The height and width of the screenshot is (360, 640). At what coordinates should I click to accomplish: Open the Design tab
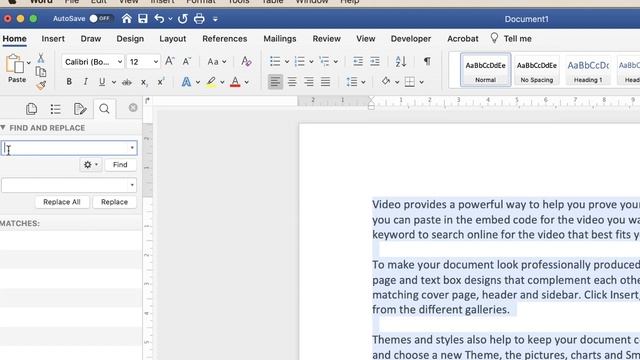[130, 39]
